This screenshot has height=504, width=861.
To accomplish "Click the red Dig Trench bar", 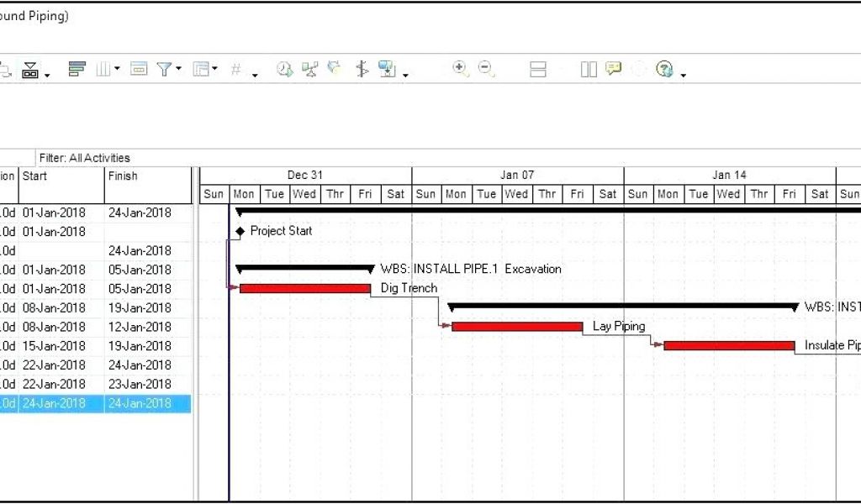I will click(304, 288).
